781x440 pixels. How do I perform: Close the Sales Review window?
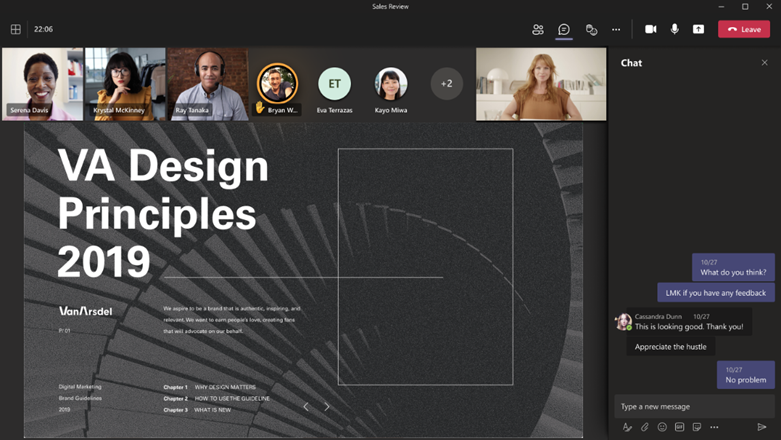pos(769,6)
